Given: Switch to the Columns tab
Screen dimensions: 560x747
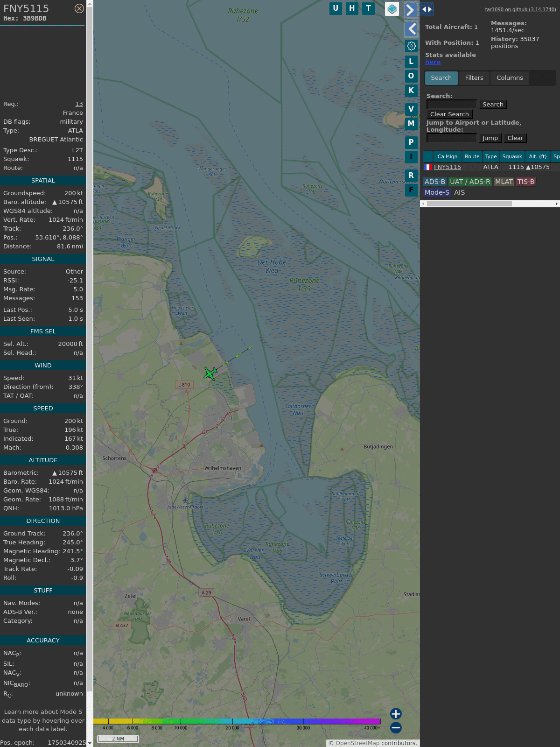Looking at the screenshot, I should click(x=510, y=78).
